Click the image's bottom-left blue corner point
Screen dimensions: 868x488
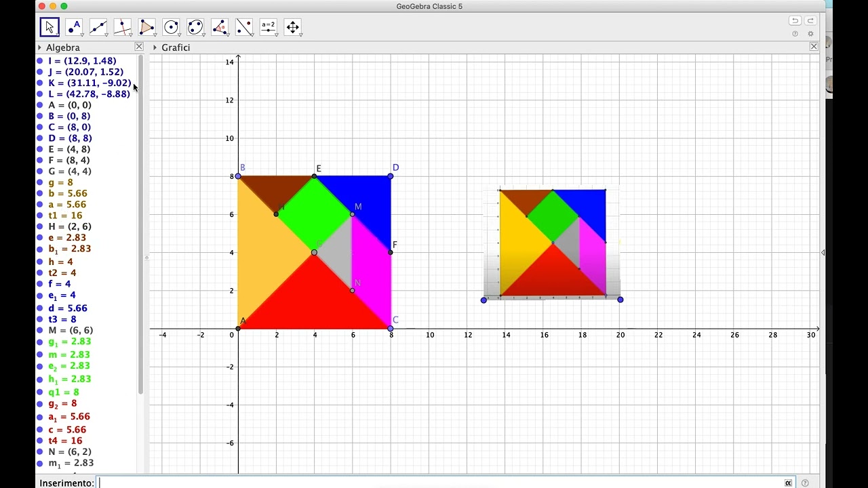[x=484, y=300]
